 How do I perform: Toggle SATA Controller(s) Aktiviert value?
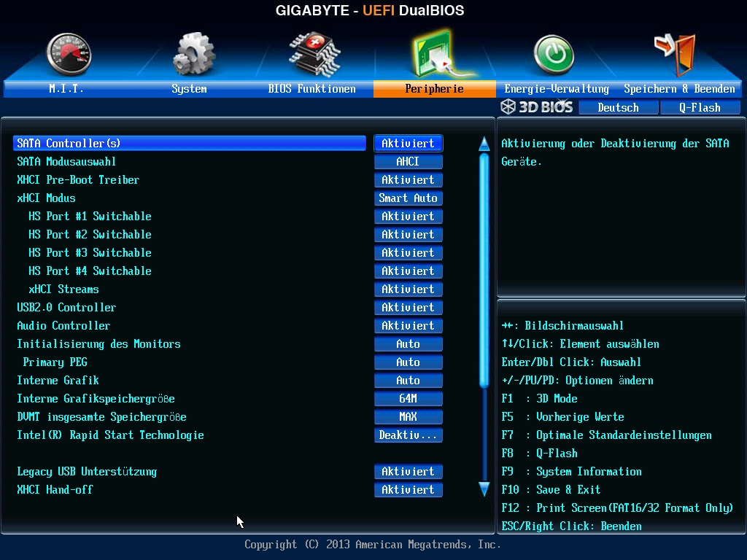pos(409,144)
